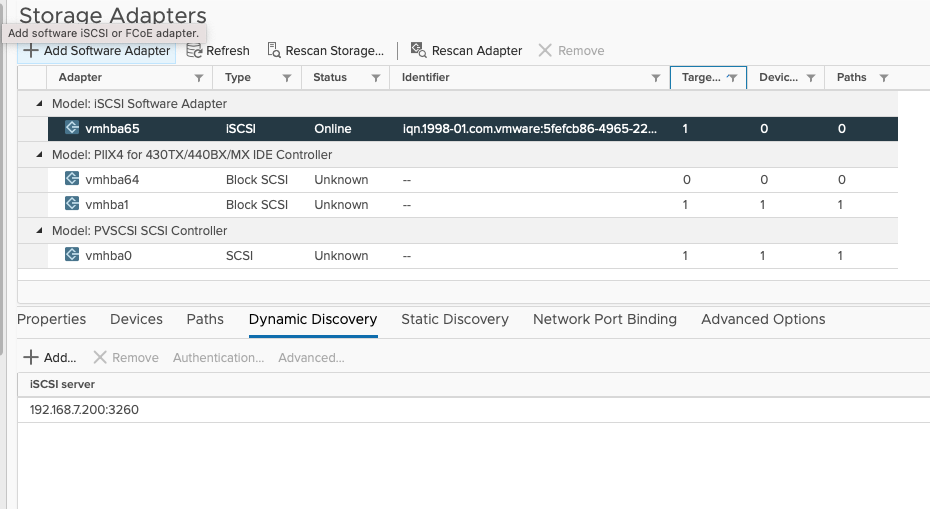Select the vmhba0 adapter row name
Viewport: 930px width, 509px height.
pos(109,256)
